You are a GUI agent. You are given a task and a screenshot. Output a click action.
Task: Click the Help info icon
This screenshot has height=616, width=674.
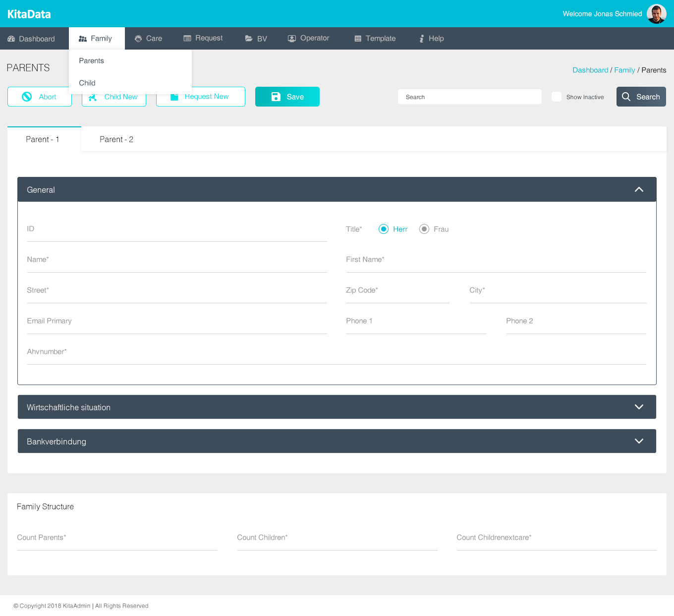tap(422, 39)
